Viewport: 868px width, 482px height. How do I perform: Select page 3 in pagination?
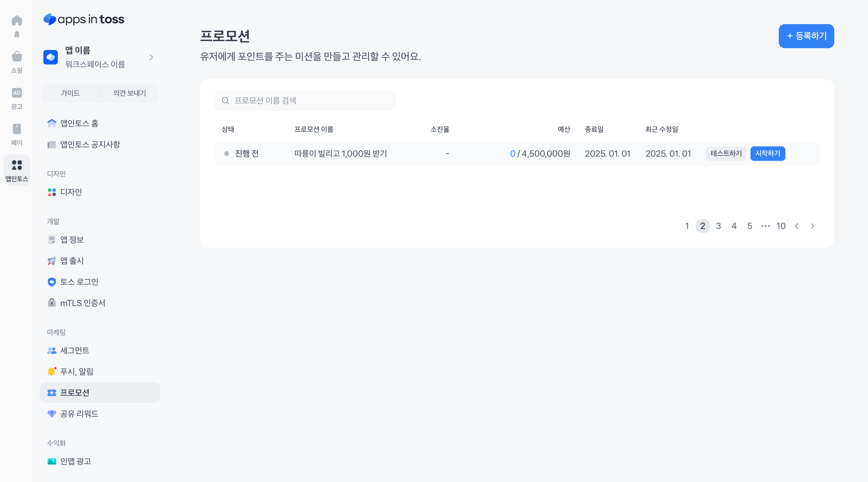[718, 226]
